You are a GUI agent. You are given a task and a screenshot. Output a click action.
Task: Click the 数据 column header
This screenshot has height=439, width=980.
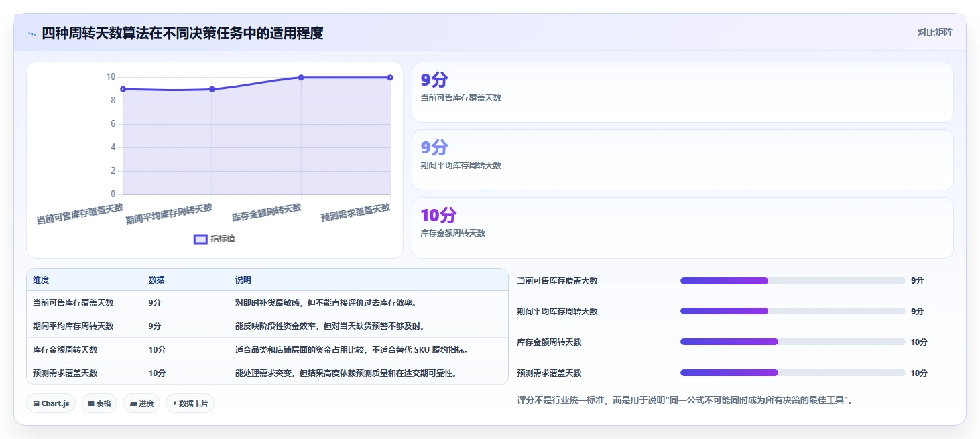pyautogui.click(x=157, y=280)
